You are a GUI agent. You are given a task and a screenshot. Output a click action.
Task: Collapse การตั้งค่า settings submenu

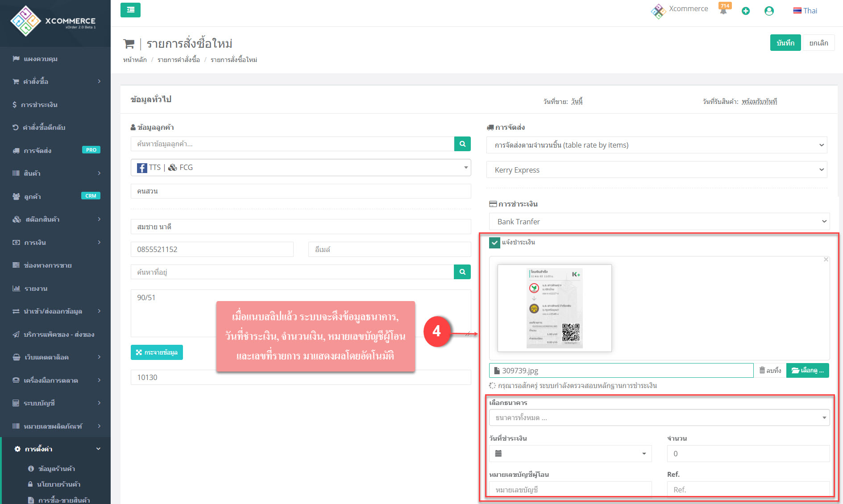(55, 449)
